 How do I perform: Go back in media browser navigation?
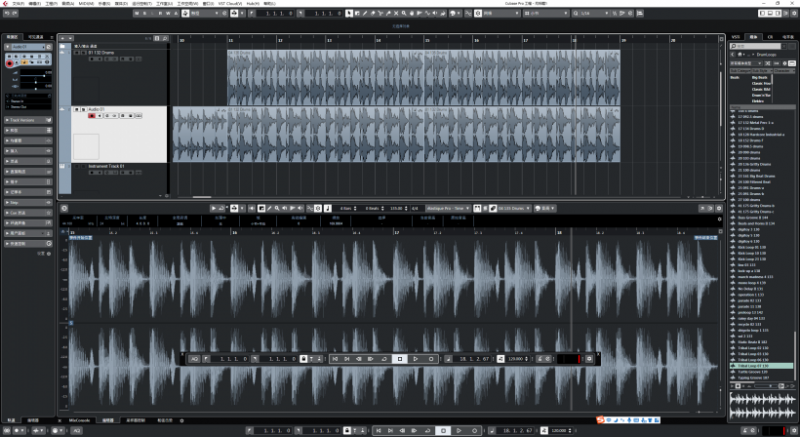[x=733, y=55]
